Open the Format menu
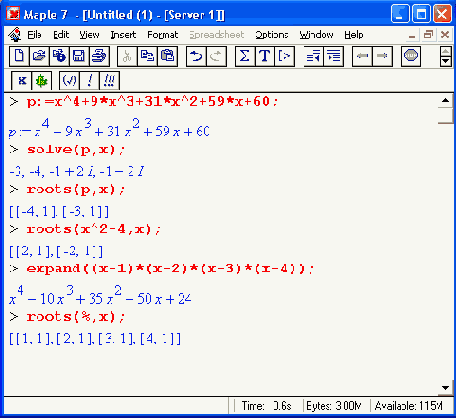 coord(163,35)
